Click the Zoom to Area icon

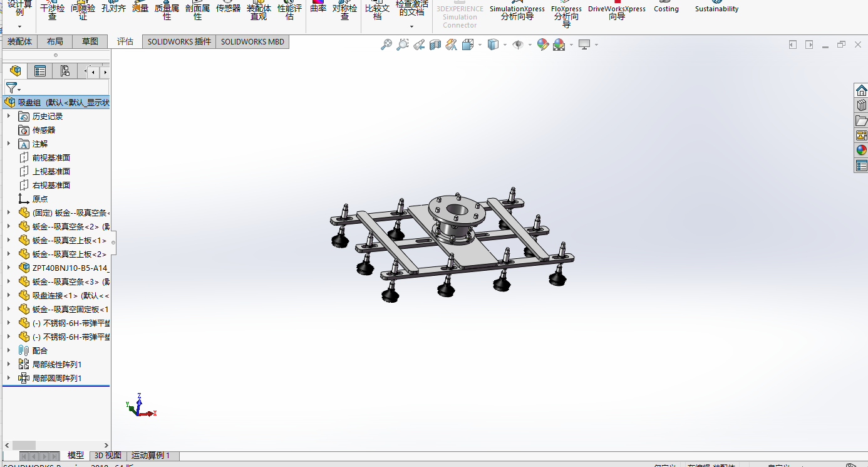point(403,45)
